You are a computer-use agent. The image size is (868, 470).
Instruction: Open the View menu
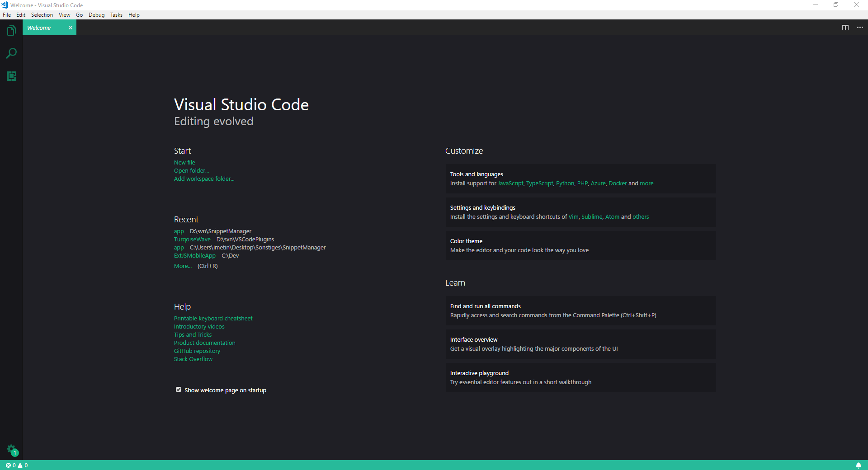pyautogui.click(x=65, y=15)
